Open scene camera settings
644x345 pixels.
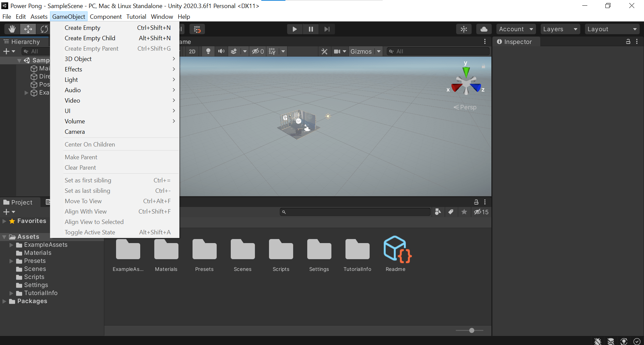point(340,51)
